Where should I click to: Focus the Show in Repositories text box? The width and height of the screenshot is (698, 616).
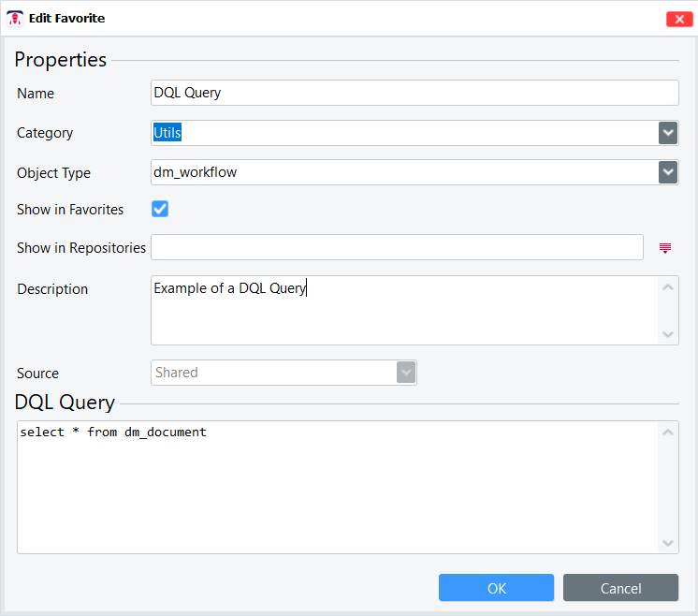(x=397, y=247)
